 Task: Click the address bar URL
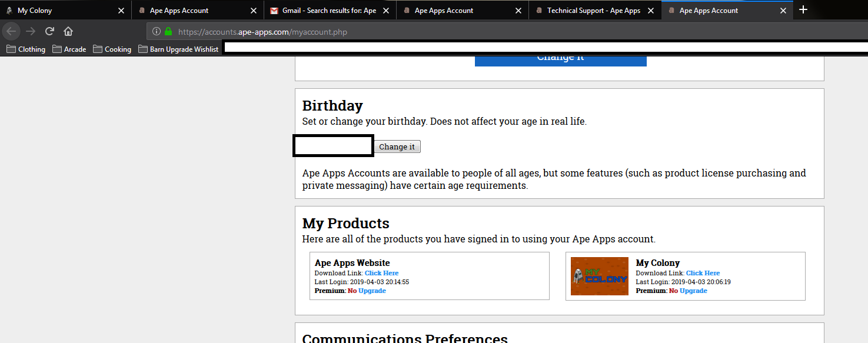coord(262,32)
